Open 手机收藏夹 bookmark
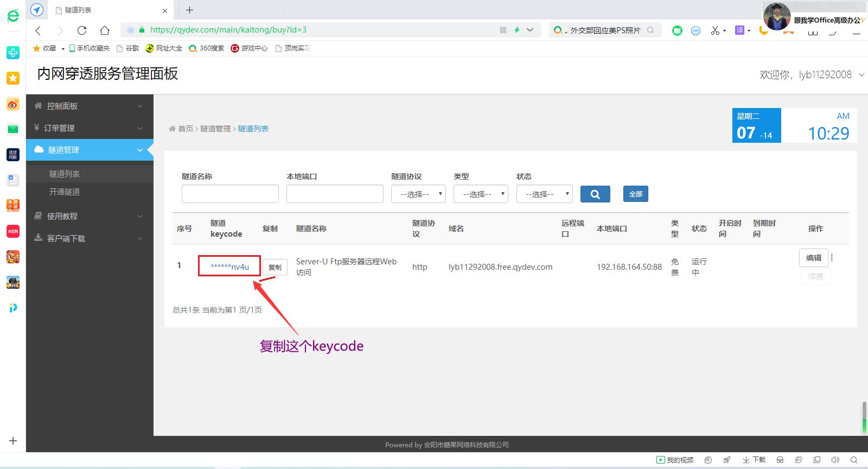This screenshot has width=868, height=469. (x=90, y=48)
